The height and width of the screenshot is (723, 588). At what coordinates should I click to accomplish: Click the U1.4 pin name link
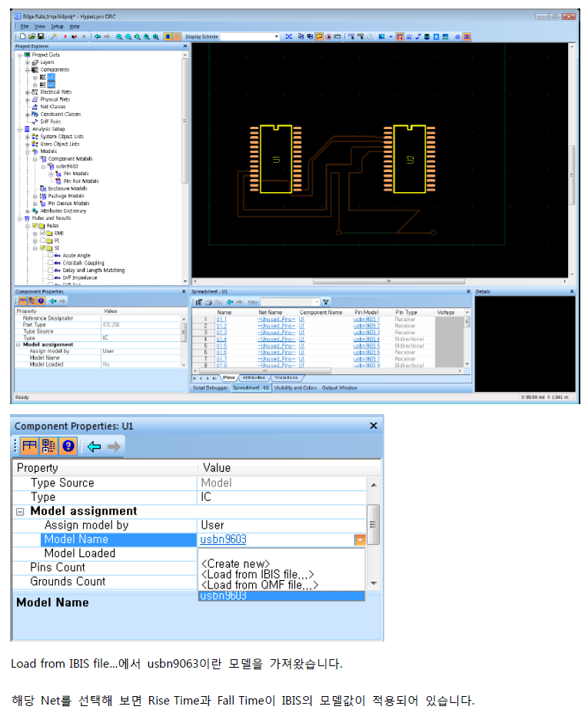(221, 339)
